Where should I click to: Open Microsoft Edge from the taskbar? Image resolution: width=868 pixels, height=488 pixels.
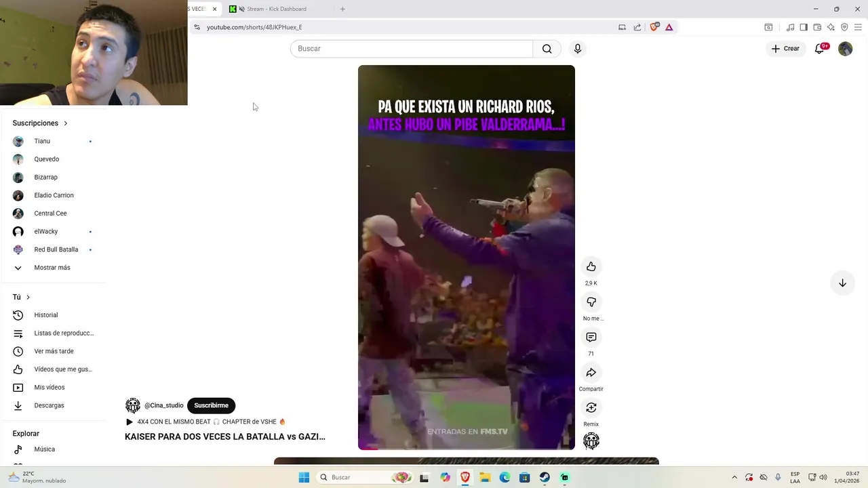pos(505,477)
